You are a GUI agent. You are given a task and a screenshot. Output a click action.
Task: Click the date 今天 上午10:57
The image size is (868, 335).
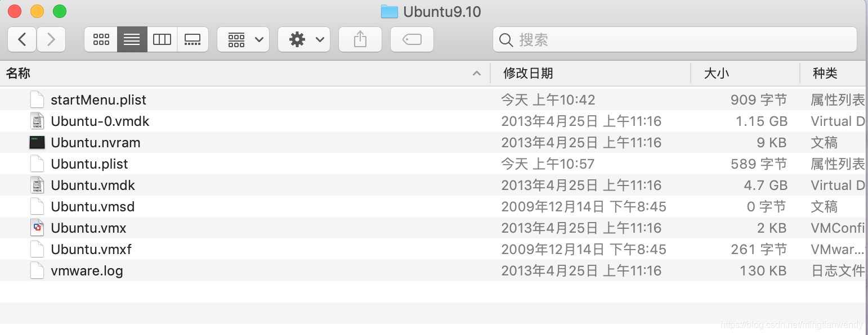548,164
